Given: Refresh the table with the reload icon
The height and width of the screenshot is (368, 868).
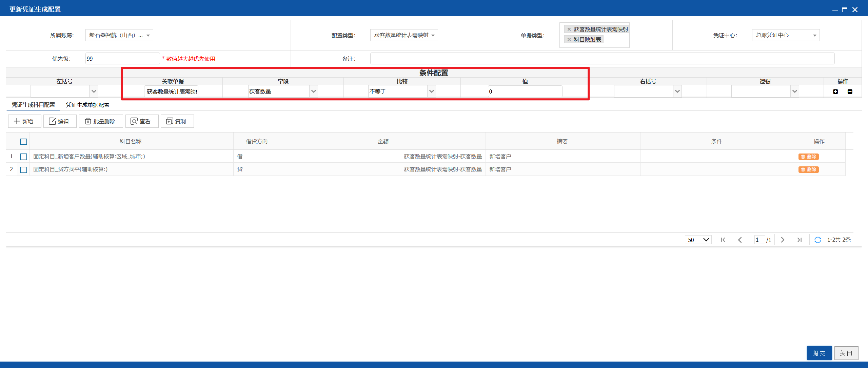Looking at the screenshot, I should tap(818, 240).
